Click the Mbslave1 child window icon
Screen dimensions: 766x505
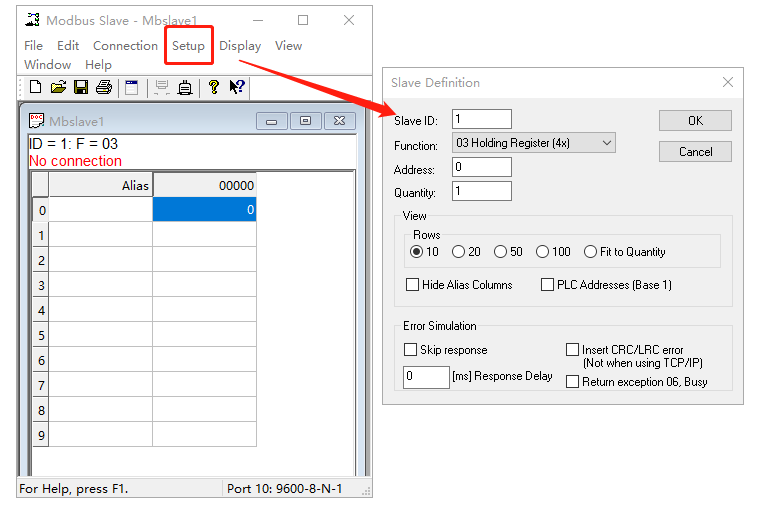coord(37,121)
